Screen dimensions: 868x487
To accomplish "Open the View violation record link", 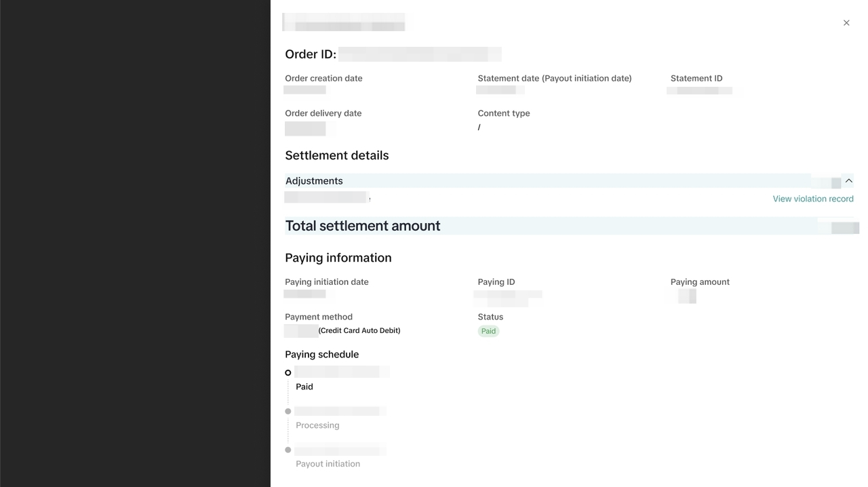I will click(812, 199).
